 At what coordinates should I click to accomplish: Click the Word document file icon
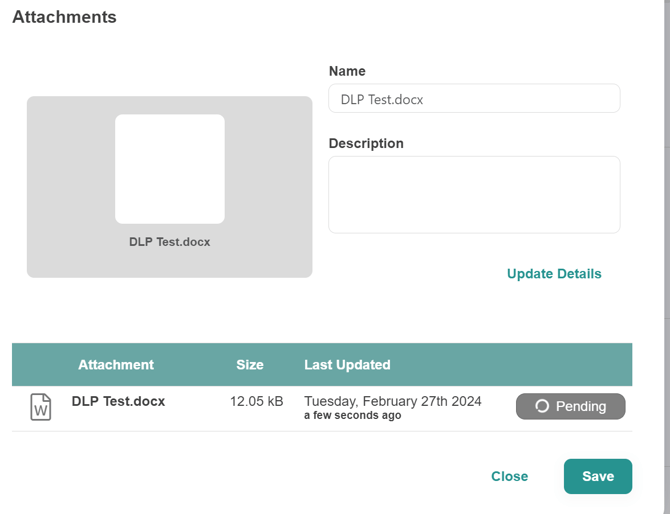(x=40, y=407)
